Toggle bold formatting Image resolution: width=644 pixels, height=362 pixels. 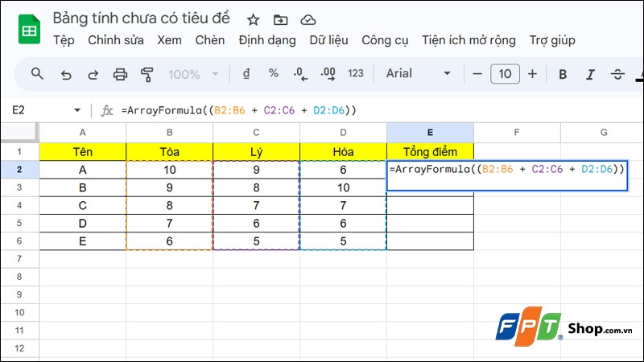pyautogui.click(x=563, y=74)
